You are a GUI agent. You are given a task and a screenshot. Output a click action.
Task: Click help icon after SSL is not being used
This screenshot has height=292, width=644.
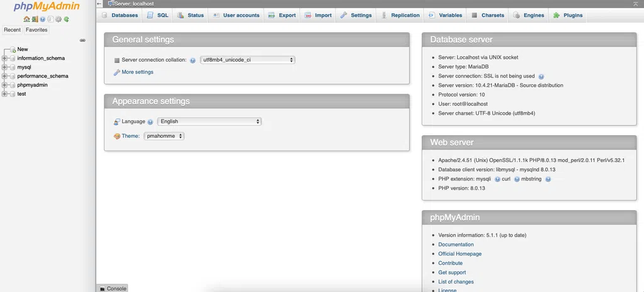(541, 77)
